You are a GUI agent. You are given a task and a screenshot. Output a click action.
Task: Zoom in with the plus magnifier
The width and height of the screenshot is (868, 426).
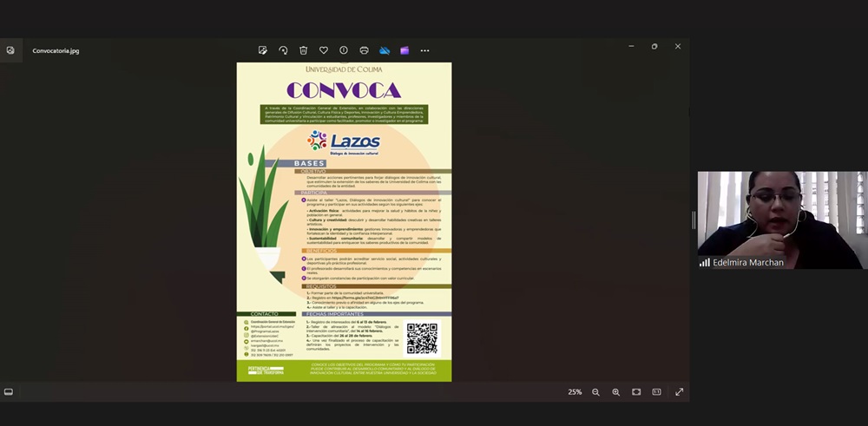tap(615, 392)
